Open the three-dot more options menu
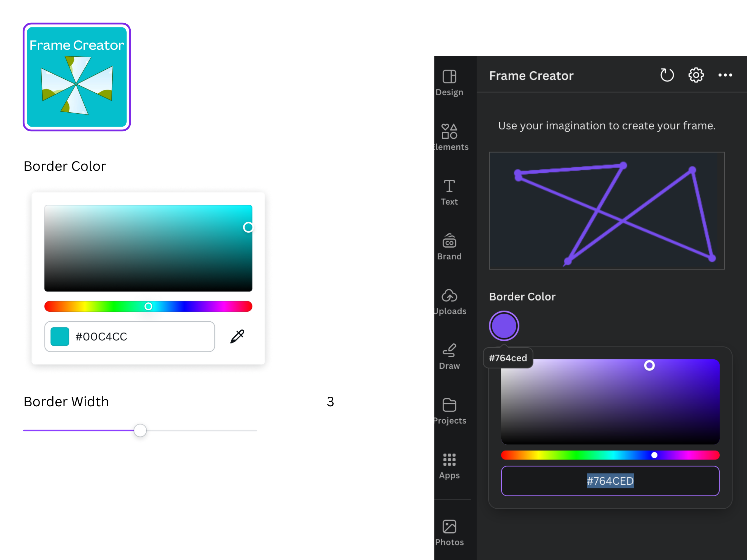747x560 pixels. pyautogui.click(x=725, y=75)
